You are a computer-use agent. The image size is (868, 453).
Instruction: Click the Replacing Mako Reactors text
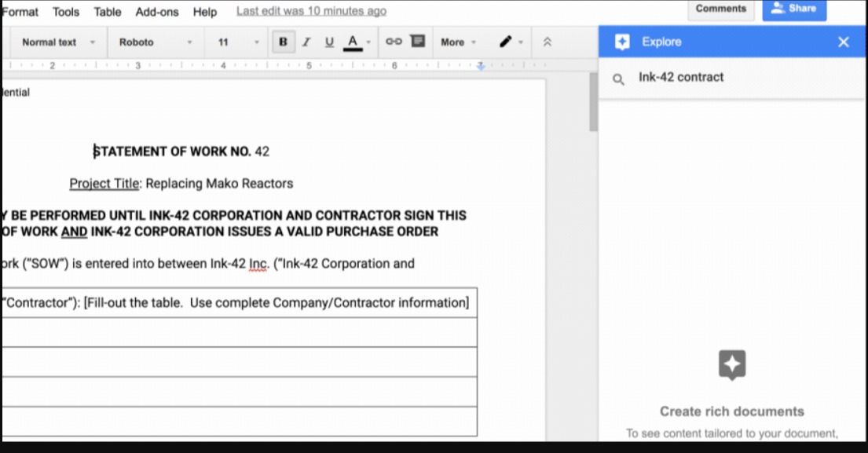click(219, 184)
